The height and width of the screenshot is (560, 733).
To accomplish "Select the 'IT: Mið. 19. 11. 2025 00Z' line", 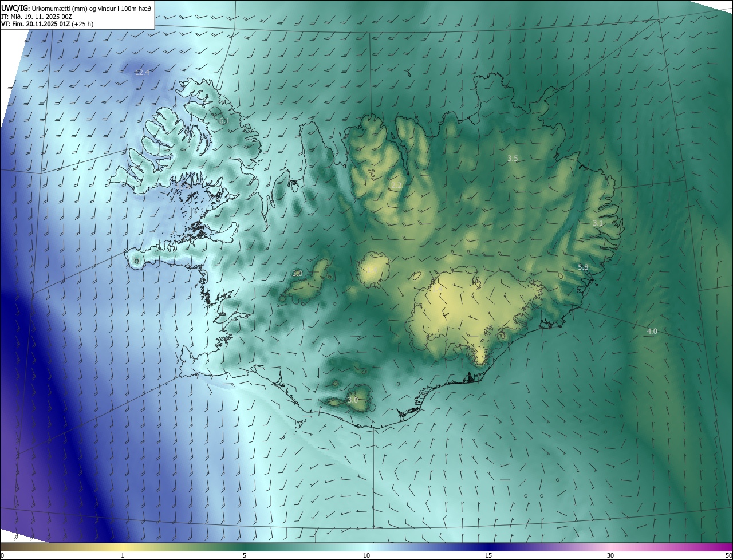I will click(37, 16).
